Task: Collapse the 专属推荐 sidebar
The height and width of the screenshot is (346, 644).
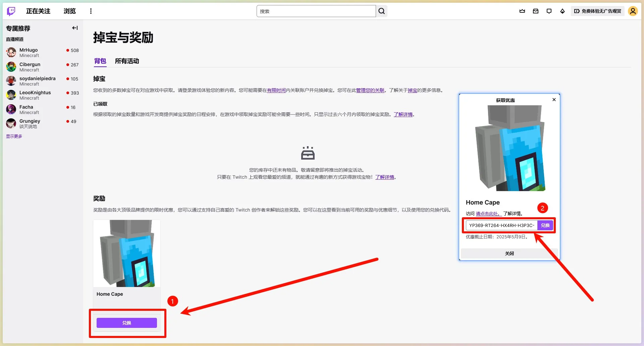Action: [x=74, y=28]
